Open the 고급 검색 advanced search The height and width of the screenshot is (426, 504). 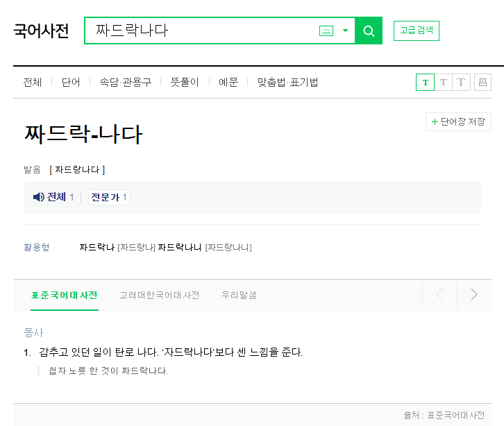[417, 31]
